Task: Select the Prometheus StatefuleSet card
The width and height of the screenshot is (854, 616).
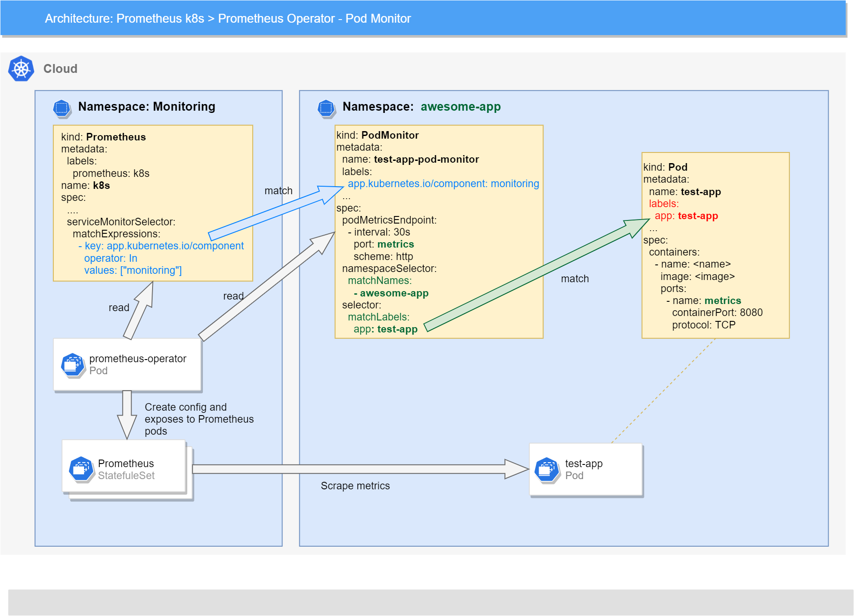Action: (124, 466)
